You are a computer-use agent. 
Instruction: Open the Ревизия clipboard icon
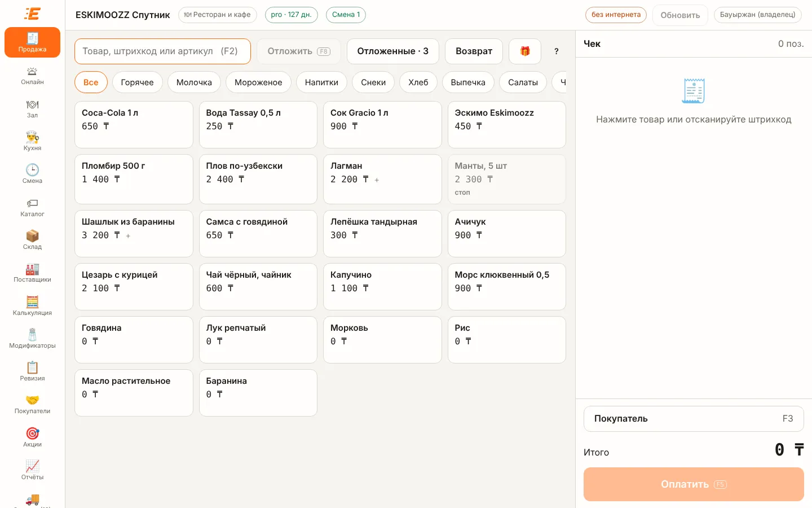[32, 367]
